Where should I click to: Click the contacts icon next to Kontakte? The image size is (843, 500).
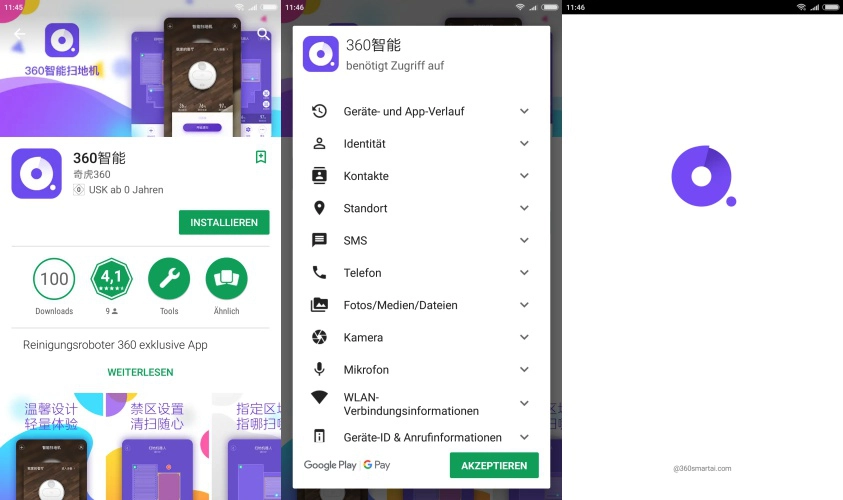point(319,176)
